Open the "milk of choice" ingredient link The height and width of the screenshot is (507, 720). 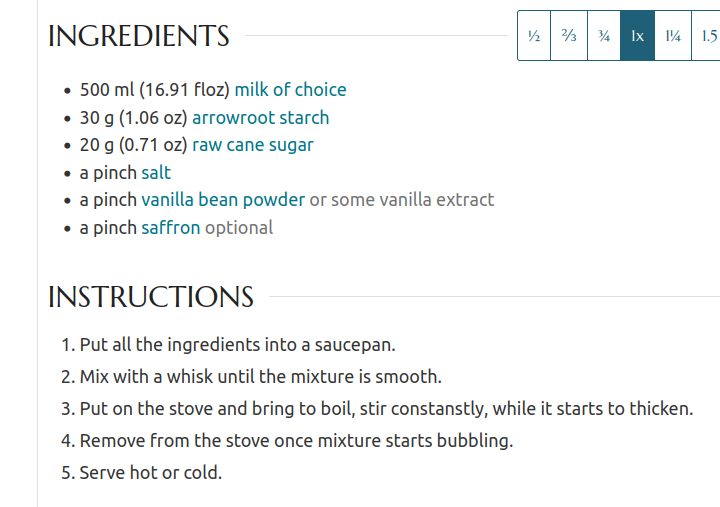[290, 90]
